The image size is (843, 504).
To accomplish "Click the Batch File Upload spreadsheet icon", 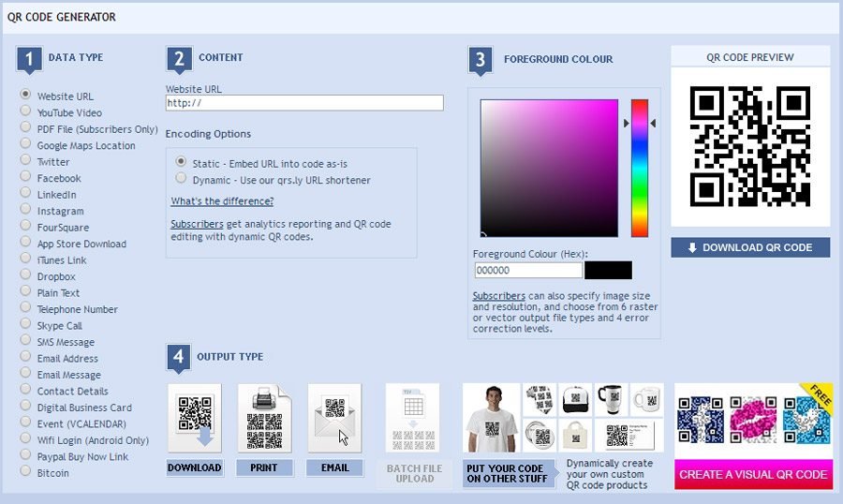I will click(x=412, y=418).
